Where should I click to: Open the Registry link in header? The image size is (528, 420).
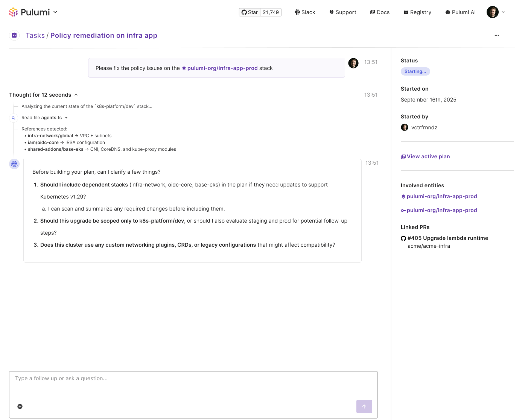[x=417, y=12]
